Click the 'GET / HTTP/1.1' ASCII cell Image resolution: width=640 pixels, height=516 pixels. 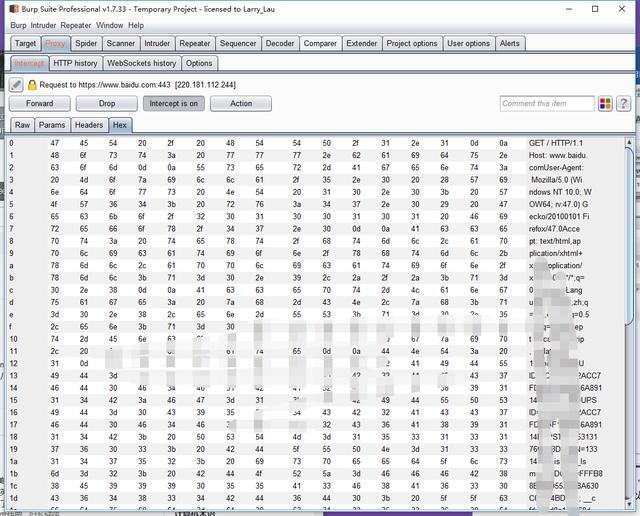[556, 143]
